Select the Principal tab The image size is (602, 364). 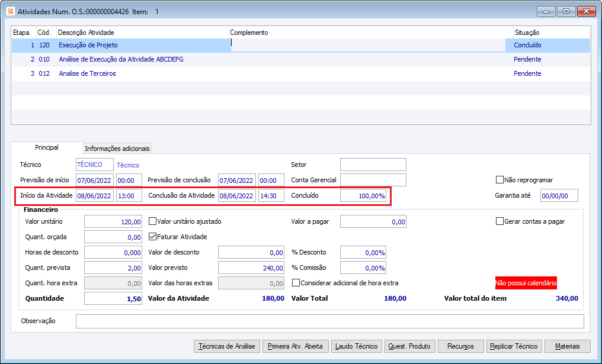click(x=47, y=147)
